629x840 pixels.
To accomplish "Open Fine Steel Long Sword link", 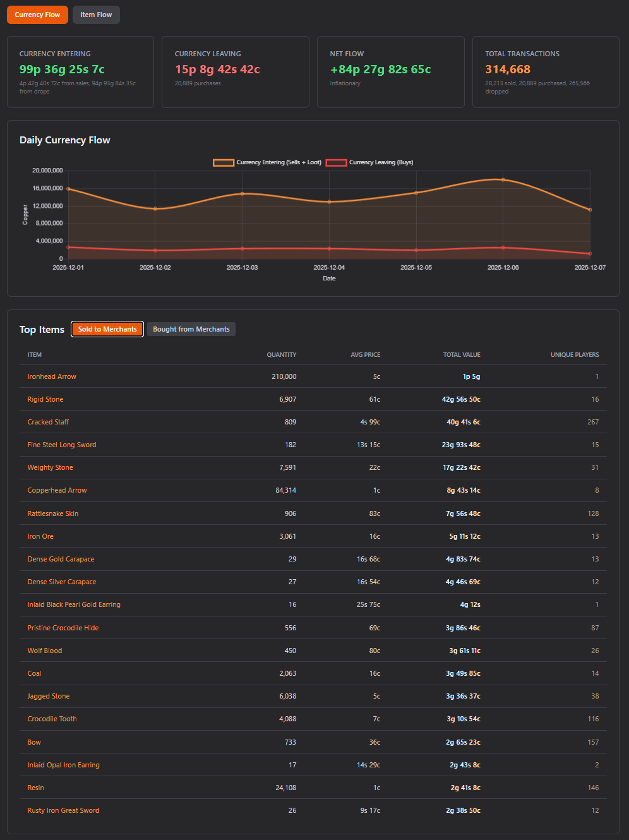I will click(x=62, y=445).
